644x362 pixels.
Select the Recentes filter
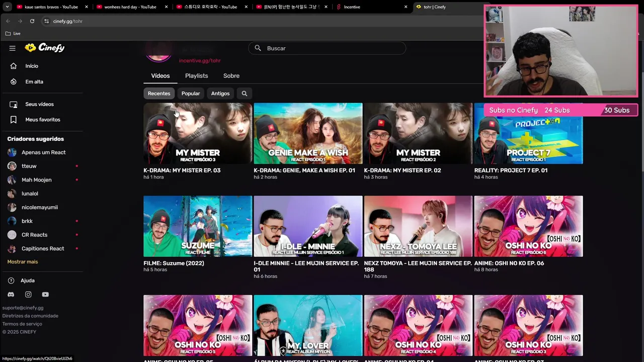click(159, 94)
